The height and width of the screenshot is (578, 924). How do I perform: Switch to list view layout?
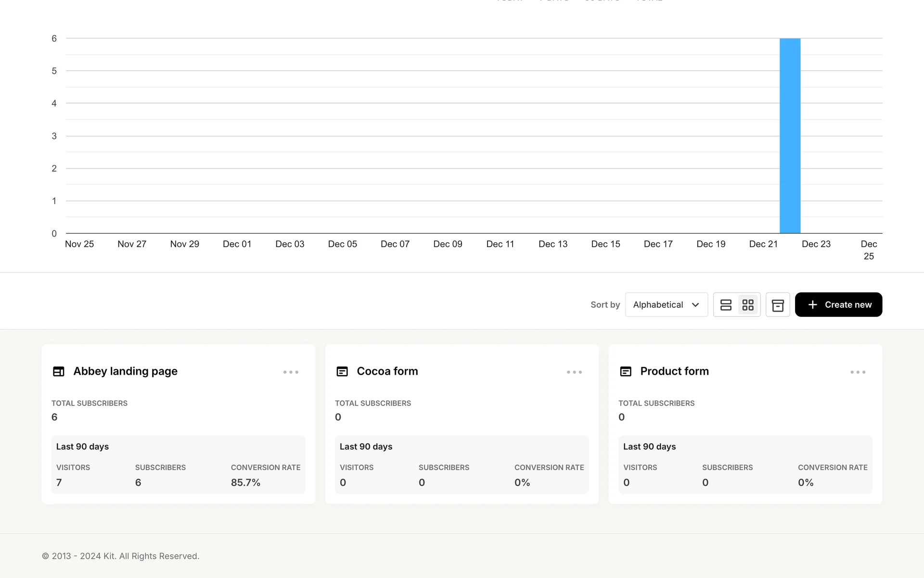tap(726, 305)
